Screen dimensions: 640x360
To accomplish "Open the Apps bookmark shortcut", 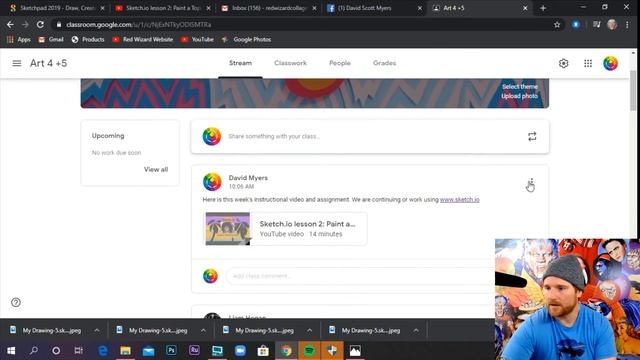I will 18,40.
